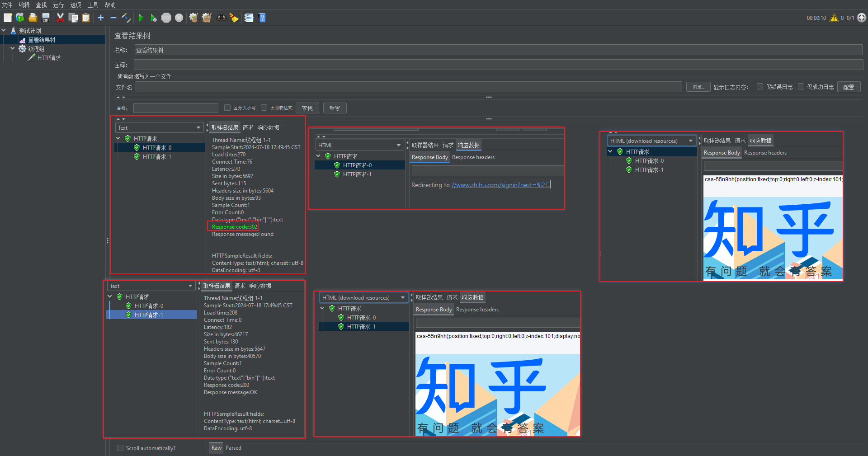Screen dimensions: 868x456
Task: Select 查看结果树 in the left test plan tree
Action: point(42,40)
